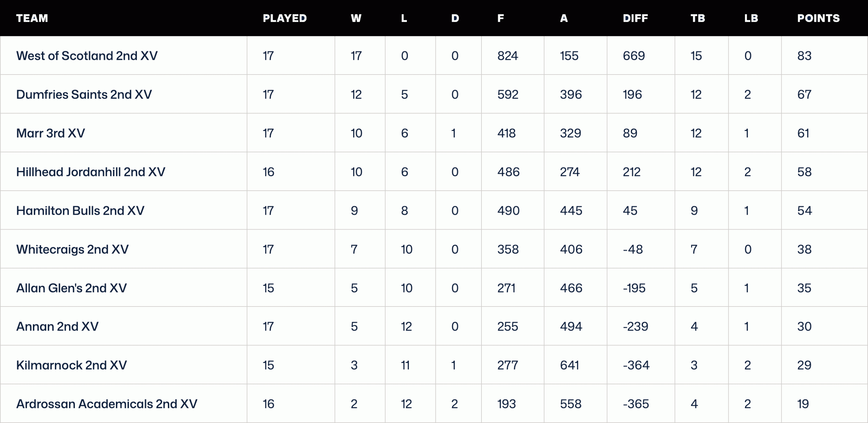Click the POINTS column header

818,18
